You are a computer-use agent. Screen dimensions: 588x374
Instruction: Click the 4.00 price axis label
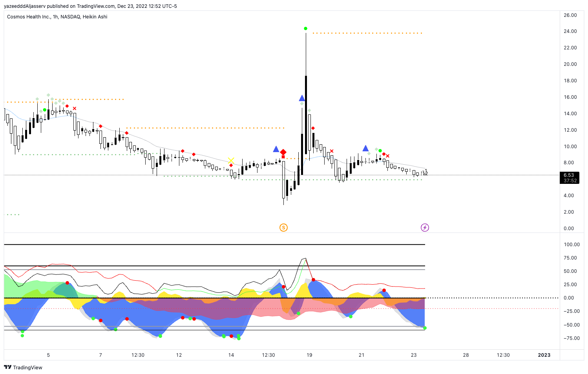569,196
